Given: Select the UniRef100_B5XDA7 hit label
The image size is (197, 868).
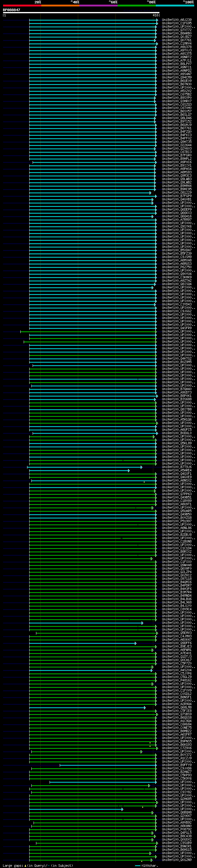Looking at the screenshot, I should click(x=177, y=250).
